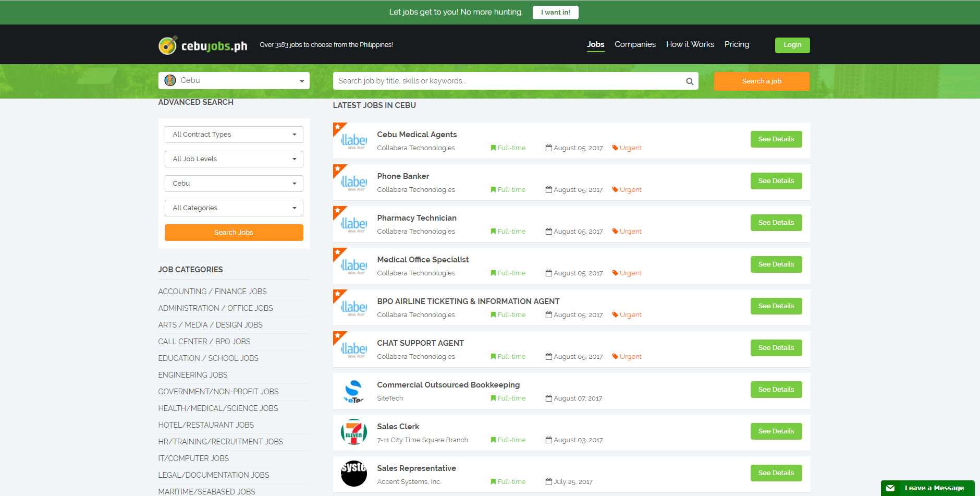Click Urgent tag on Cebu Medical Agents
The height and width of the screenshot is (496, 980).
point(627,148)
